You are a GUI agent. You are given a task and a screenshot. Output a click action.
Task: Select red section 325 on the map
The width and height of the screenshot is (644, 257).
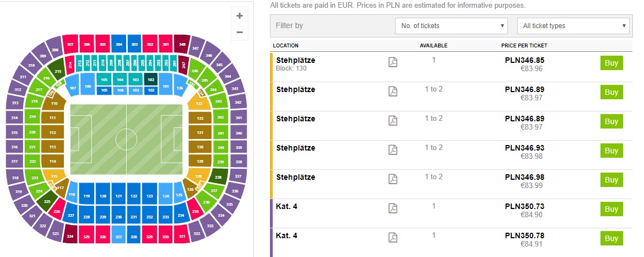tap(86, 237)
